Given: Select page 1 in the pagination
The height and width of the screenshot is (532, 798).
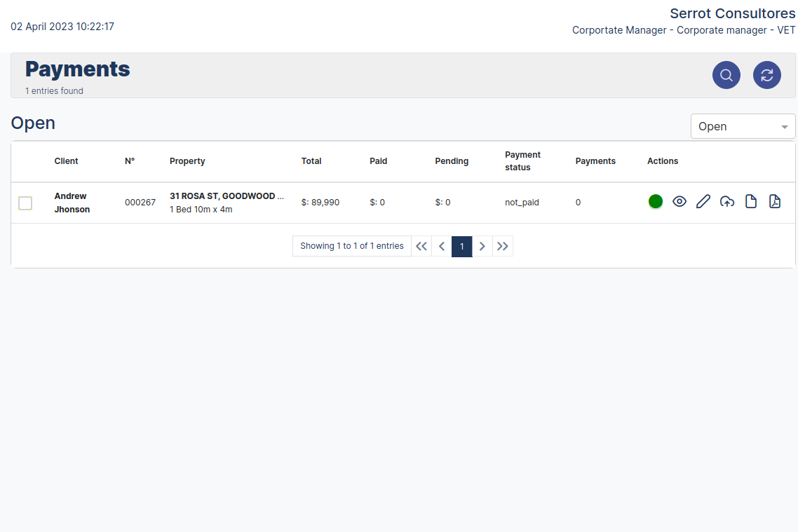Looking at the screenshot, I should [462, 246].
